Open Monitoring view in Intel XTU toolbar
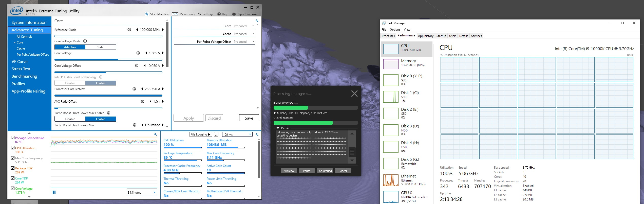644x204 pixels. (183, 14)
